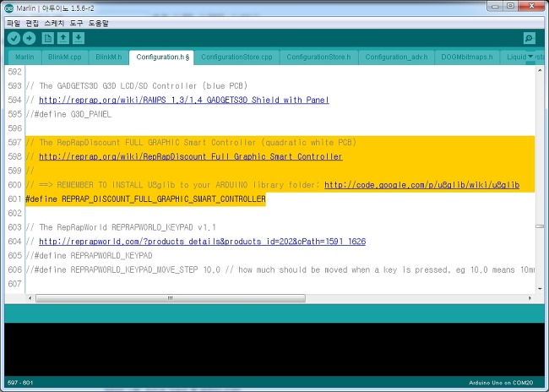
Task: Switch to the Configuration_adv.h tab
Action: click(396, 57)
